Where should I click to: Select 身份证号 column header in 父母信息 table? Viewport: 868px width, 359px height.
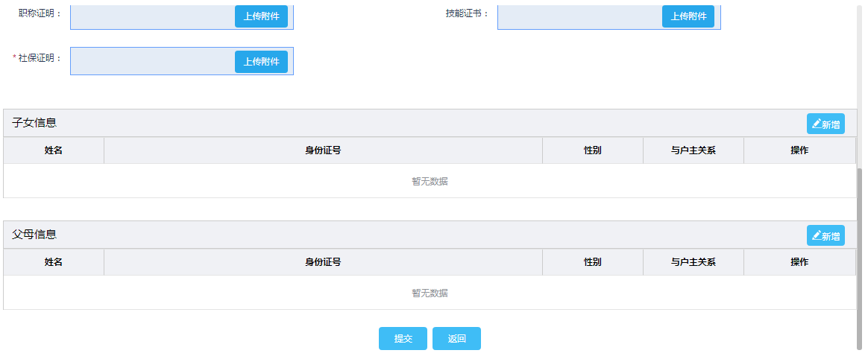pyautogui.click(x=323, y=262)
